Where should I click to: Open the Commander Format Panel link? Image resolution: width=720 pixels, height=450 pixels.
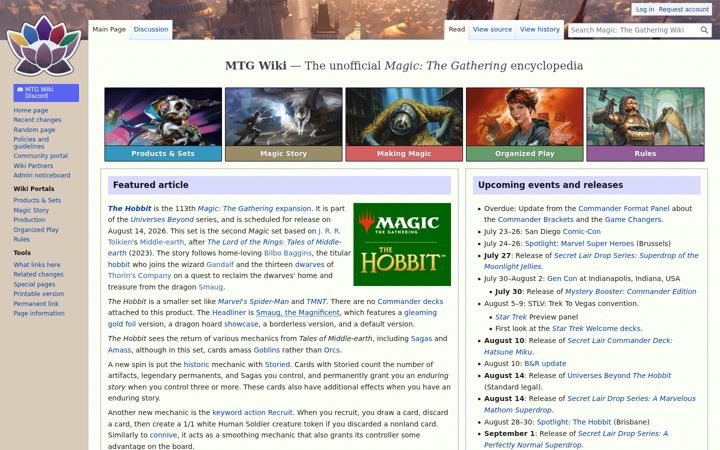tap(624, 208)
